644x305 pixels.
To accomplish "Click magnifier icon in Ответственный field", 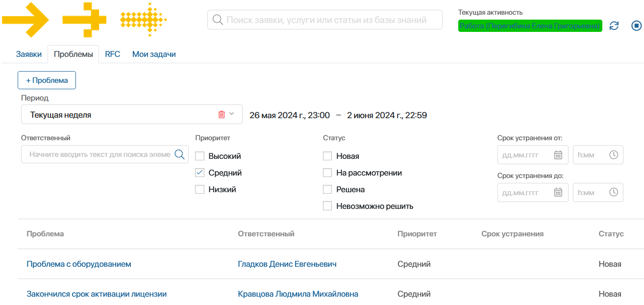I will (180, 154).
